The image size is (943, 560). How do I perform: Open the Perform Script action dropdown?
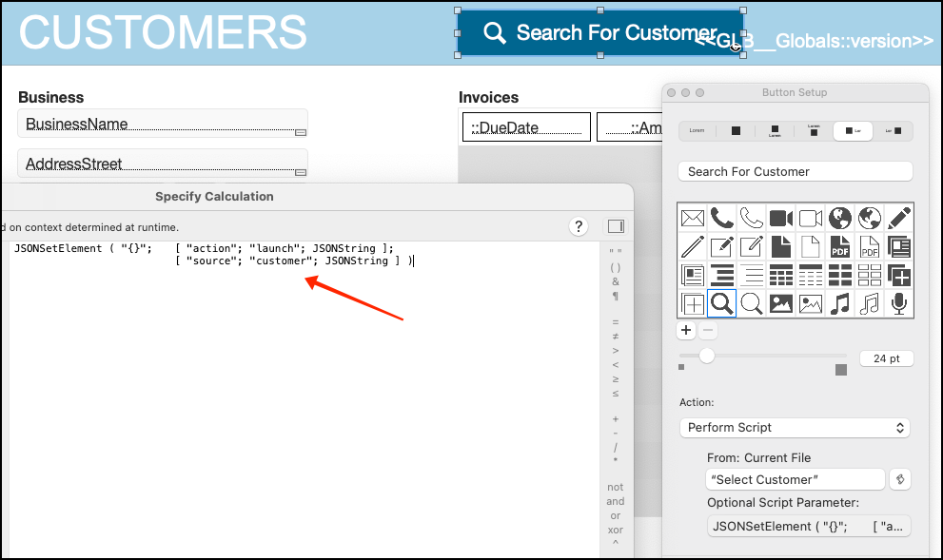tap(795, 427)
